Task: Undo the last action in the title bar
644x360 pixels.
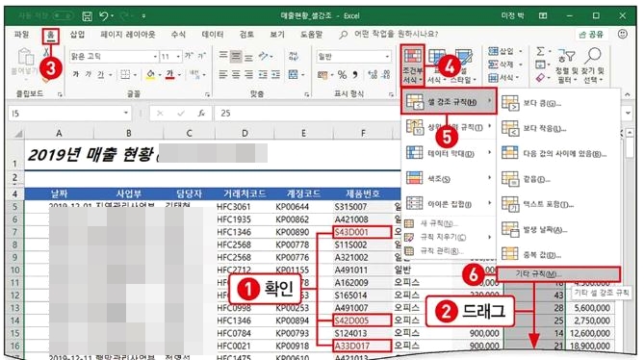Action: pos(104,16)
